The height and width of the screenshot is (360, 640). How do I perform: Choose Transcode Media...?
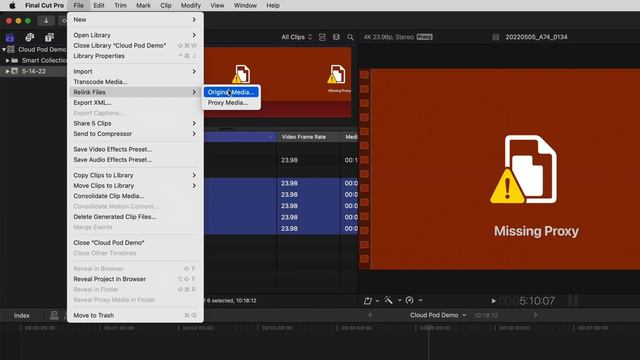(x=135, y=82)
